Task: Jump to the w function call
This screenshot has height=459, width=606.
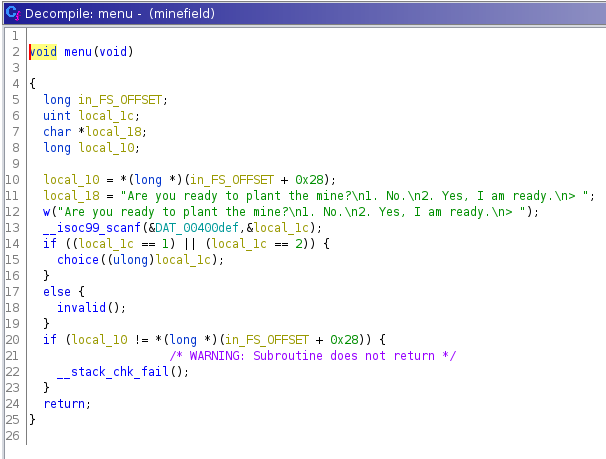Action: tap(46, 211)
